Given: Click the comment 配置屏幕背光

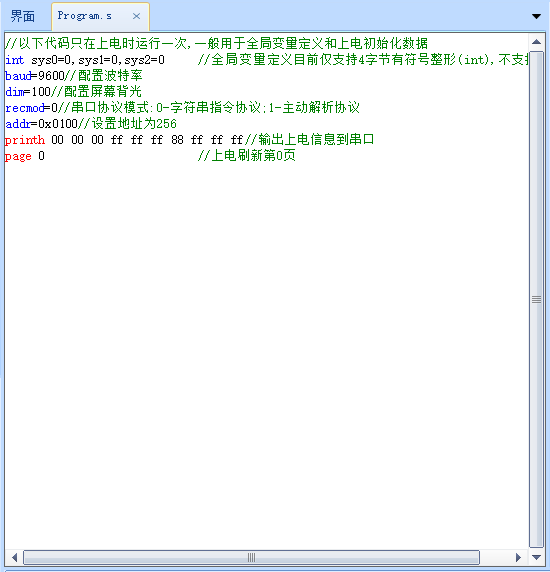Looking at the screenshot, I should pos(96,92).
